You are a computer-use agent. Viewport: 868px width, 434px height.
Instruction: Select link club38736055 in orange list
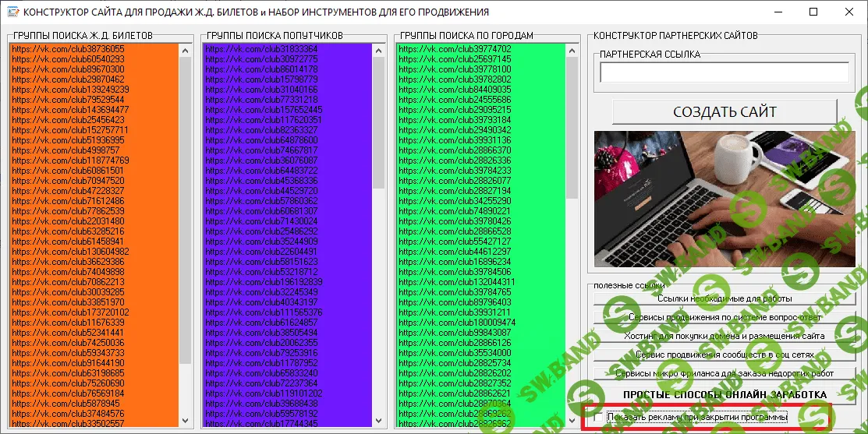click(x=68, y=49)
